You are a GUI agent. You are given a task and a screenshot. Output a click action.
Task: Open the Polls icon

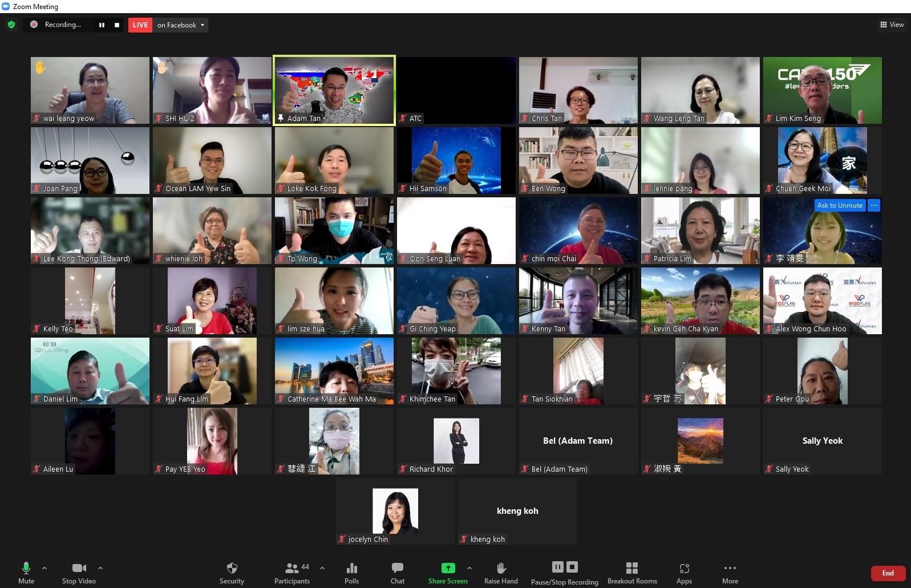coord(351,572)
